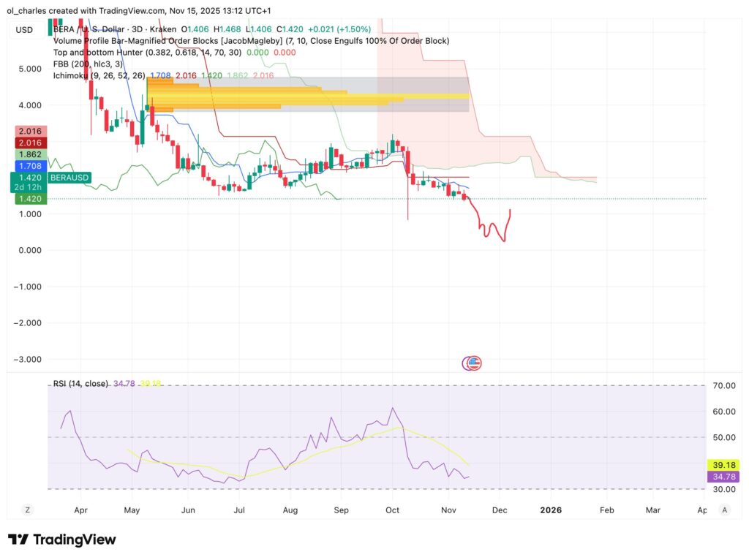Expand the FBB (200, hlc3, 3) indicator settings
The height and width of the screenshot is (560, 749).
coord(88,64)
